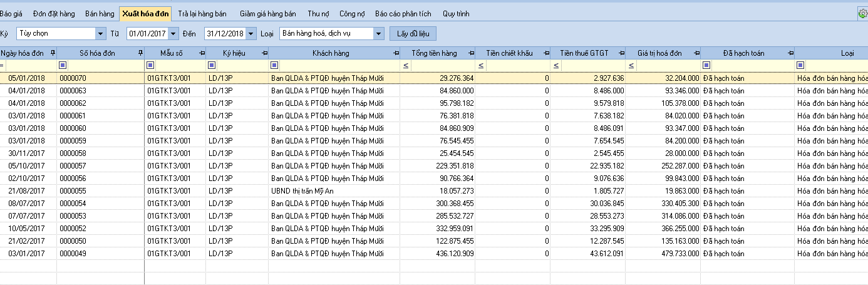Change equals operator for Ngày hóa đơn filter

(x=2, y=65)
